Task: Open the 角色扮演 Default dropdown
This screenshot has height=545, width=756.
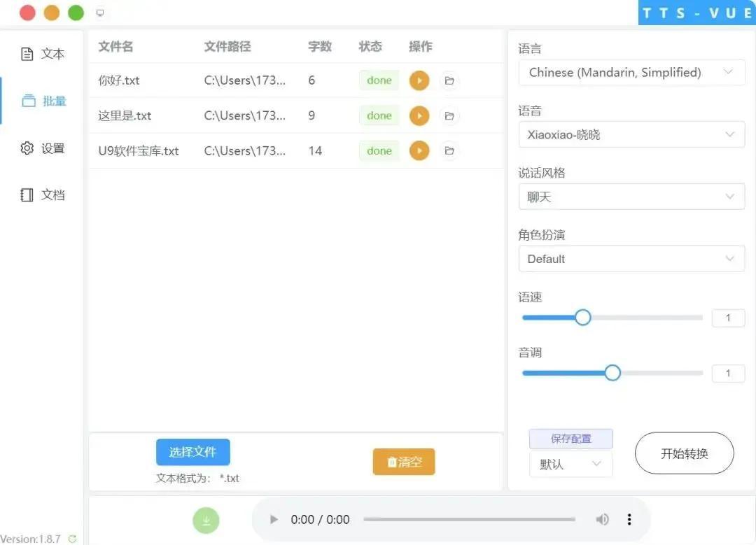Action: click(631, 259)
